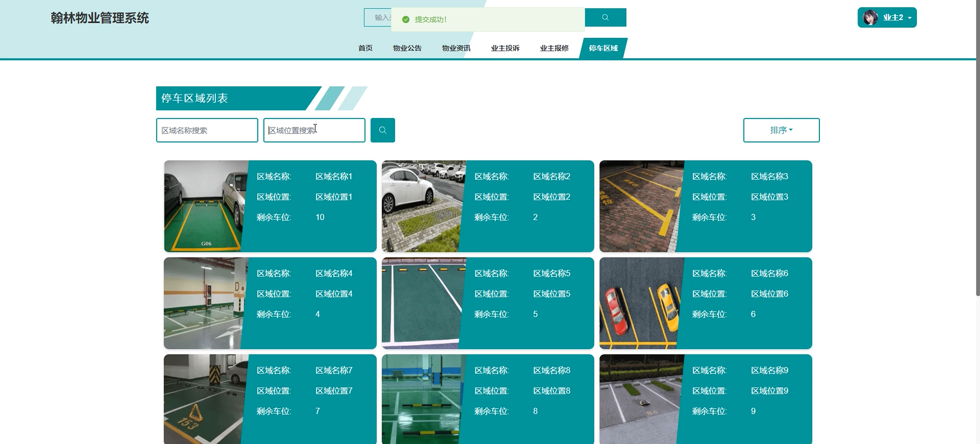
Task: Navigate to 业主报修
Action: point(554,48)
